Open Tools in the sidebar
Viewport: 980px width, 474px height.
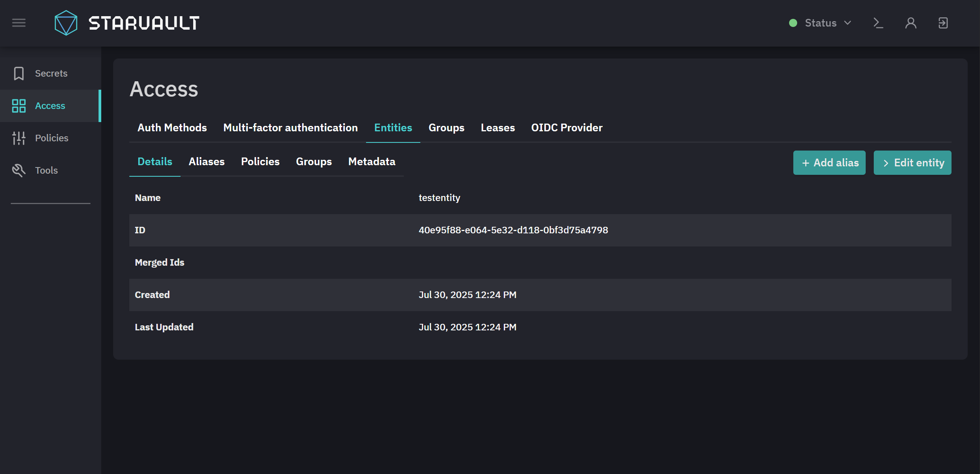coord(50,171)
